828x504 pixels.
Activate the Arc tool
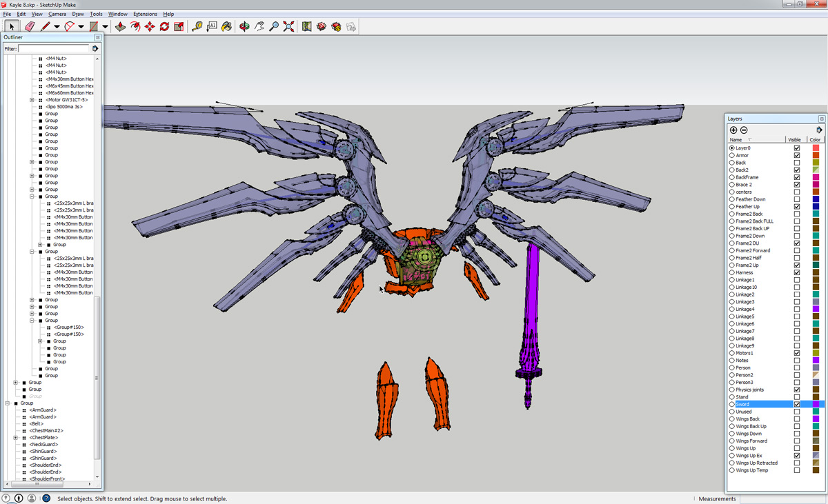point(69,27)
